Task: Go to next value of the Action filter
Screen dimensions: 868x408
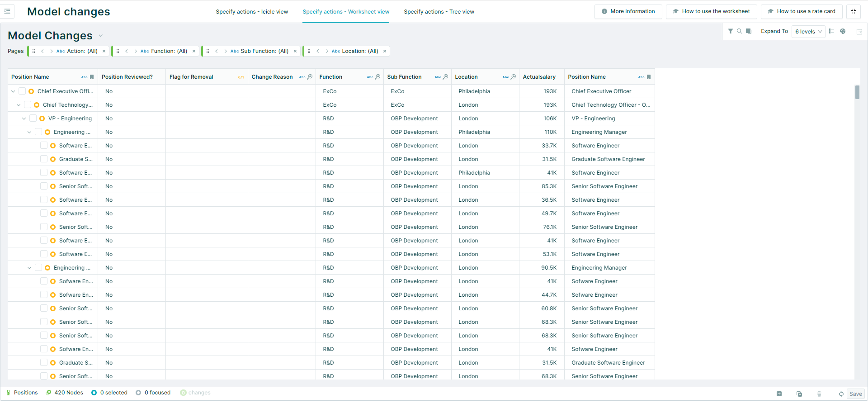Action: (x=52, y=51)
